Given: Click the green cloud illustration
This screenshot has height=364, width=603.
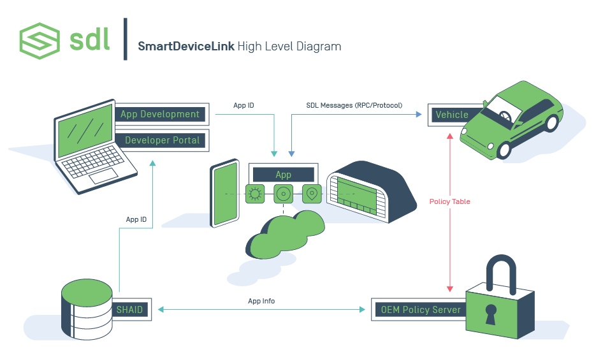Looking at the screenshot, I should pyautogui.click(x=284, y=233).
